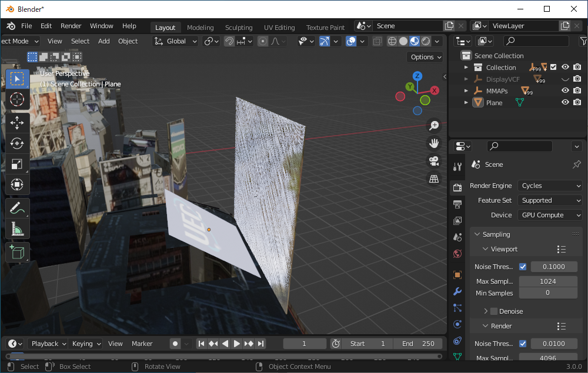Open the Physics properties tab

click(x=457, y=324)
